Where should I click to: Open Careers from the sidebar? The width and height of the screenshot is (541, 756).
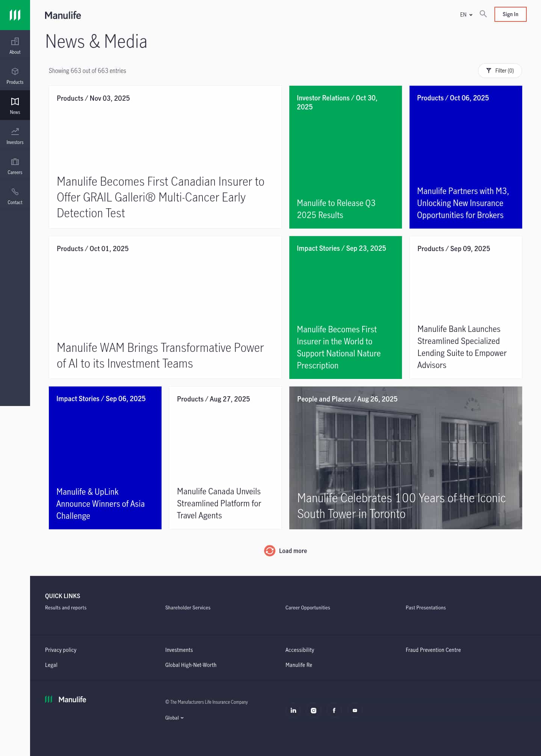15,166
